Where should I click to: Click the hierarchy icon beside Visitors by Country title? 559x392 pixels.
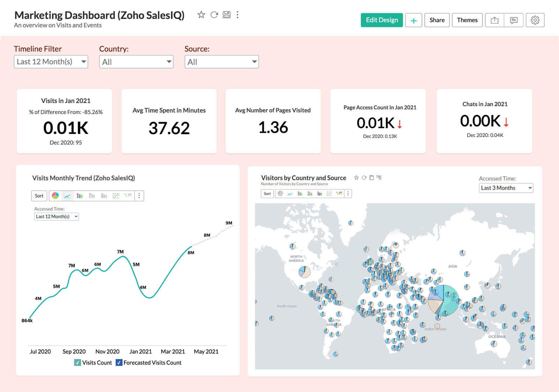tap(379, 177)
